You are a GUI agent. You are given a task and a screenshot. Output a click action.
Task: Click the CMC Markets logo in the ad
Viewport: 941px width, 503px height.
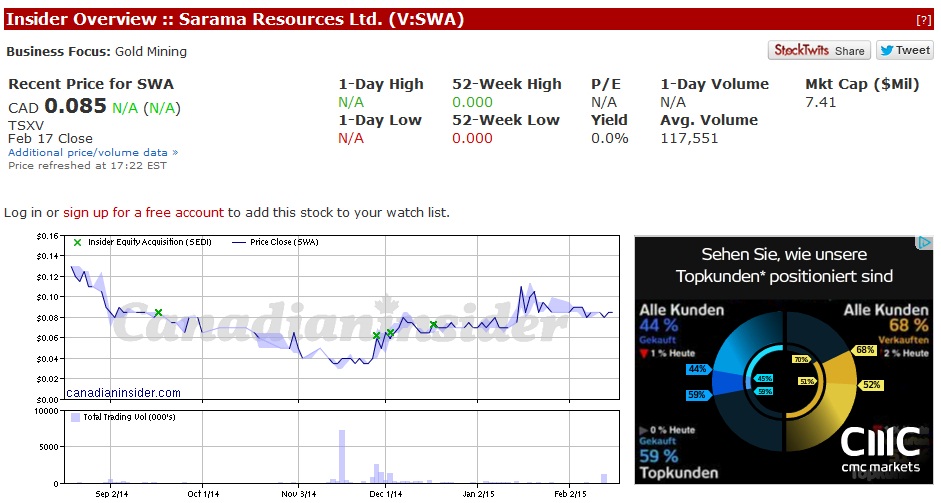880,450
